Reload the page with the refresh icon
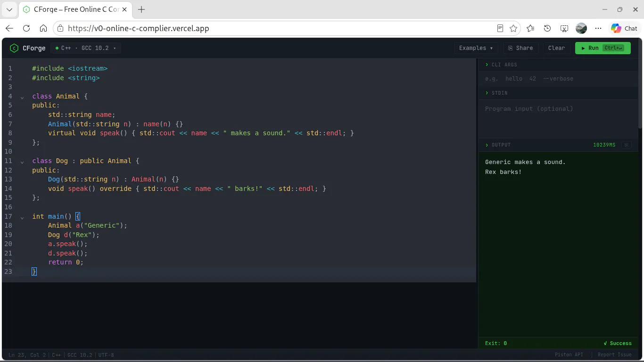This screenshot has height=362, width=644. click(x=26, y=28)
